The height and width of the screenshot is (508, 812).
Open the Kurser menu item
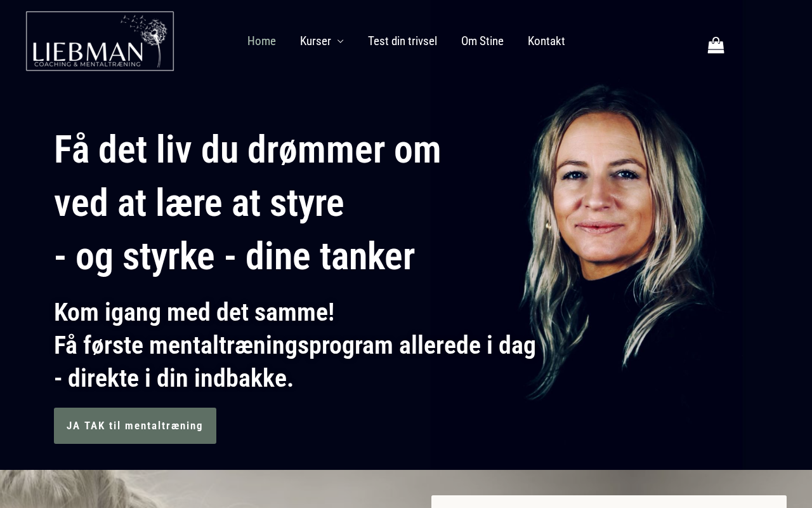(315, 41)
